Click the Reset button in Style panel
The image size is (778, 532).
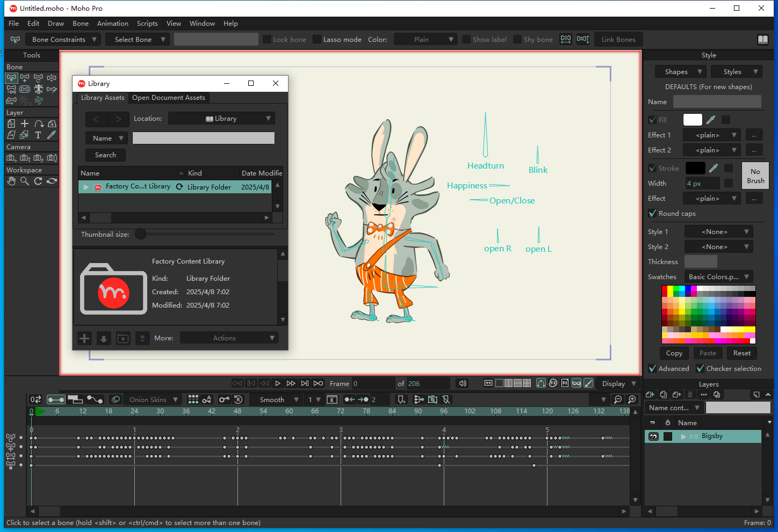[x=741, y=353]
